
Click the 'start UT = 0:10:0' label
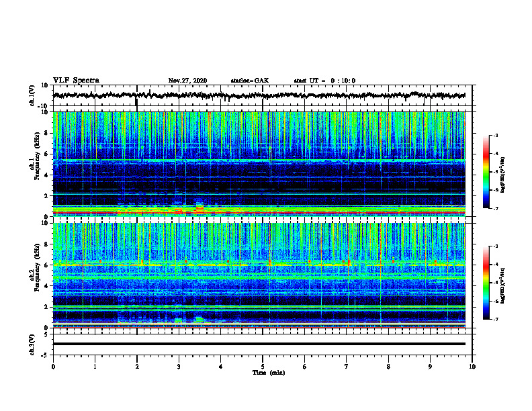pyautogui.click(x=324, y=81)
